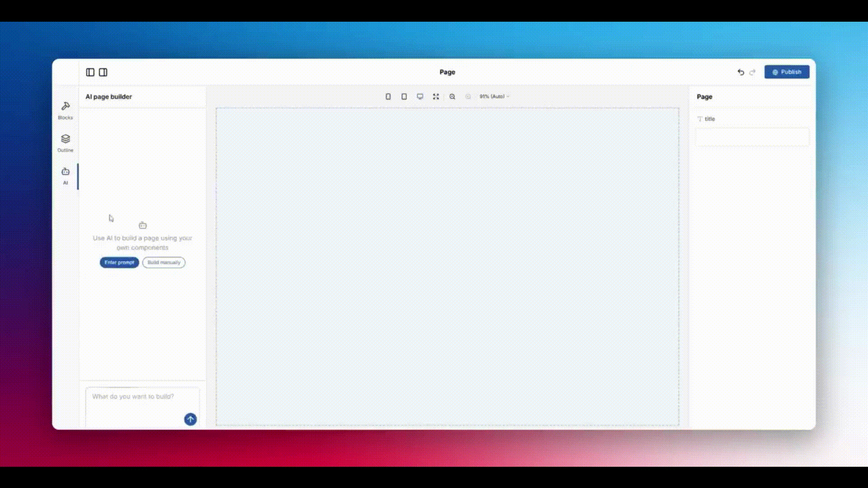Switch to desktop viewport preview

click(420, 97)
